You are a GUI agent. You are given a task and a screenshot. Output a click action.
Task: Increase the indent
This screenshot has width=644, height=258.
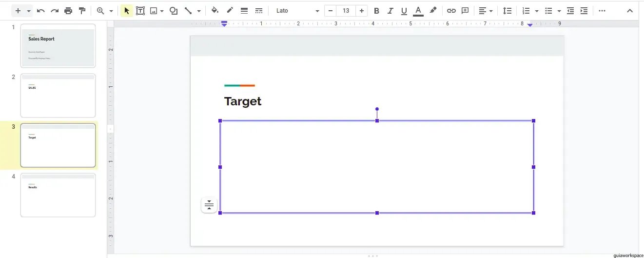584,11
